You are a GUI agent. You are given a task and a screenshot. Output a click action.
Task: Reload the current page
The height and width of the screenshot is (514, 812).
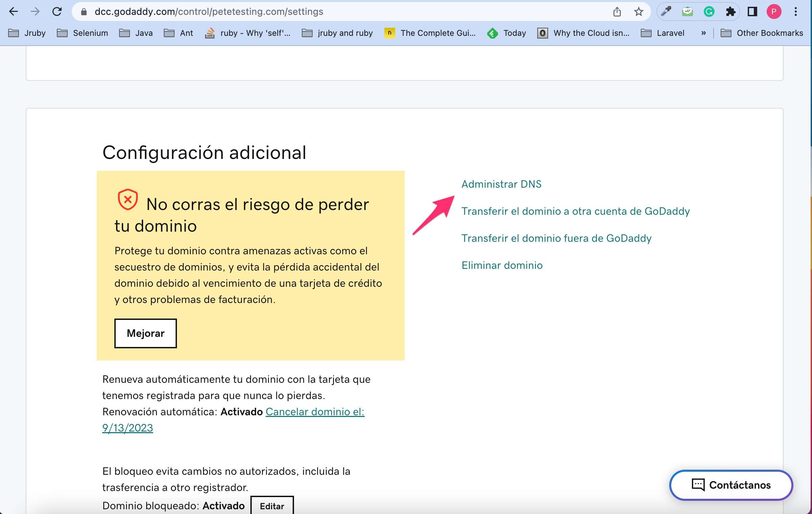tap(57, 12)
